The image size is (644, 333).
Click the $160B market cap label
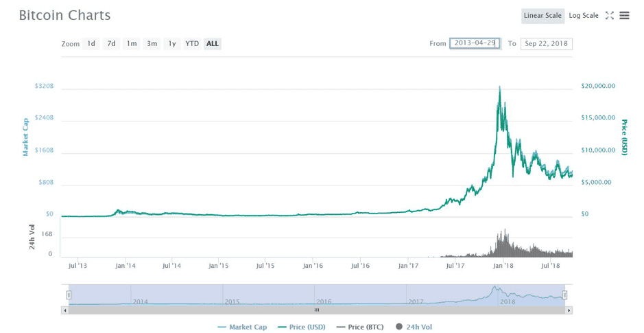[x=45, y=150]
